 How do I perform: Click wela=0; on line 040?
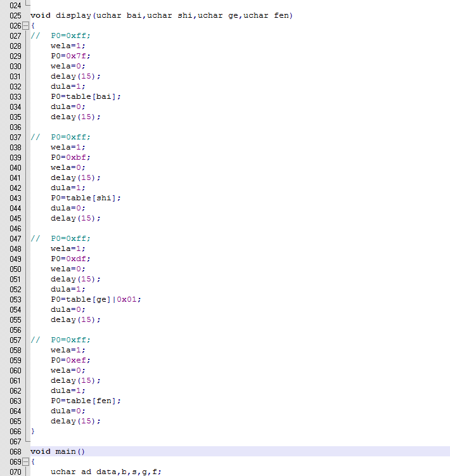pyautogui.click(x=68, y=167)
